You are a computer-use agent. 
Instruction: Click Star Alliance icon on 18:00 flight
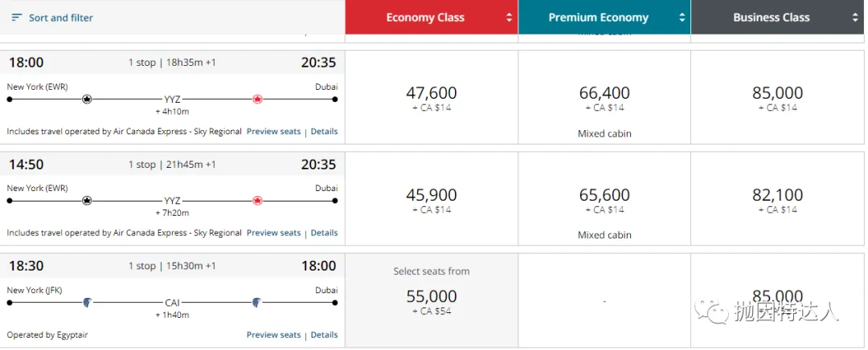pyautogui.click(x=87, y=100)
